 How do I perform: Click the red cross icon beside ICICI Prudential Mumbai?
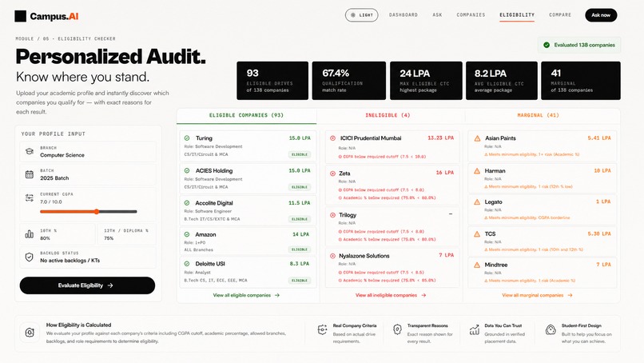point(332,138)
